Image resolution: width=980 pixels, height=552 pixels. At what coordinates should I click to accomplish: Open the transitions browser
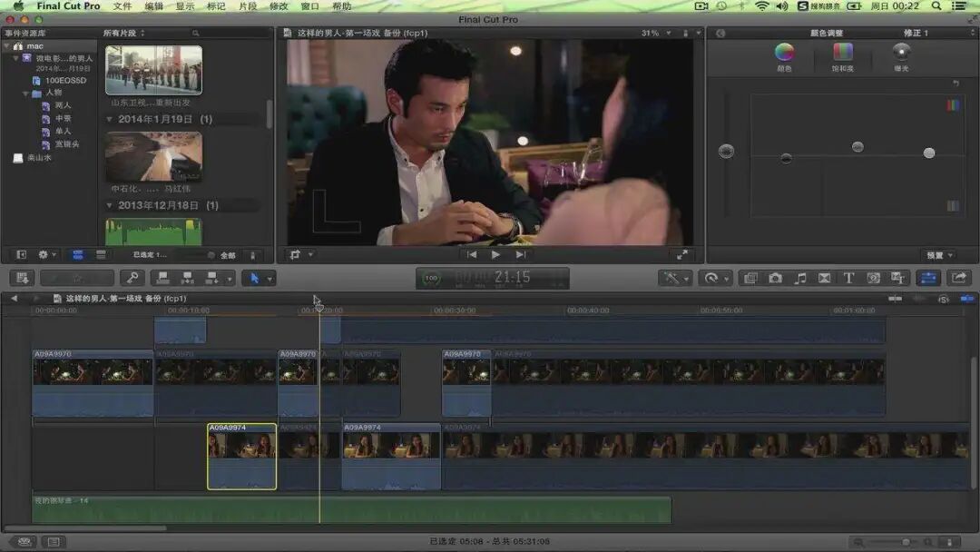pyautogui.click(x=824, y=278)
